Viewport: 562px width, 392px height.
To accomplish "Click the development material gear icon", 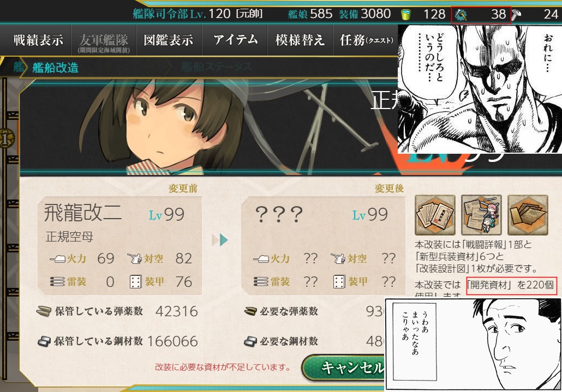I will (461, 14).
